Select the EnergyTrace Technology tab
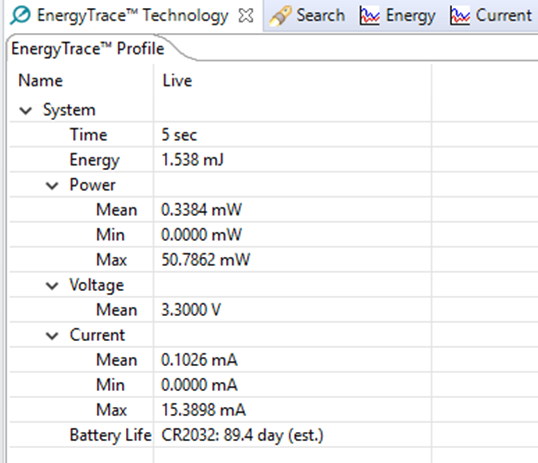The height and width of the screenshot is (463, 538). click(132, 16)
